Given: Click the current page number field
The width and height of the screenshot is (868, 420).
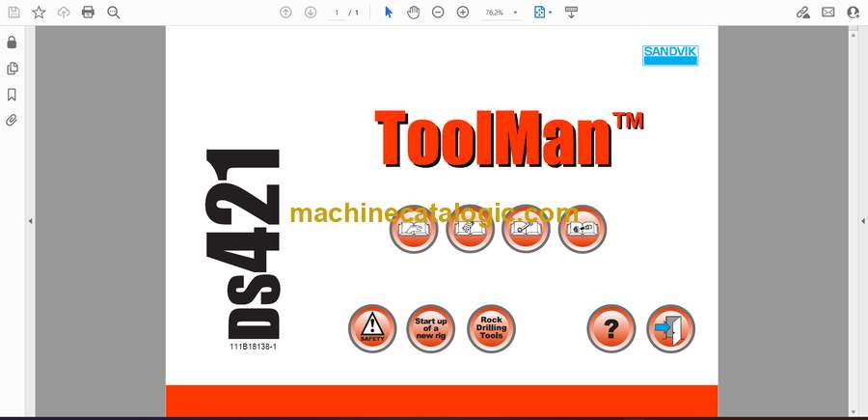Looking at the screenshot, I should (337, 13).
